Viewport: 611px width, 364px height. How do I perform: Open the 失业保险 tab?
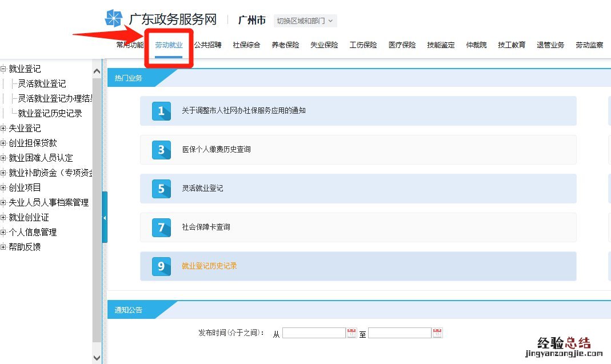pos(324,45)
